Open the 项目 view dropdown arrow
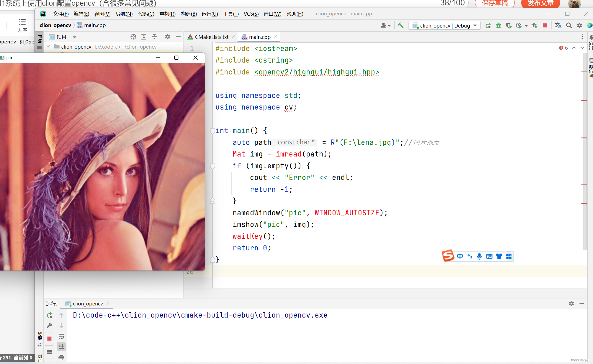This screenshot has width=593, height=364. 74,37
